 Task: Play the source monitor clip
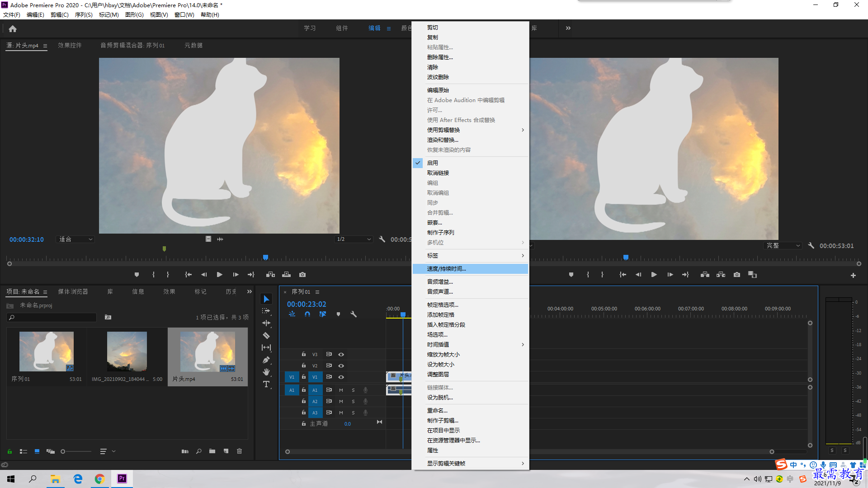pos(220,275)
